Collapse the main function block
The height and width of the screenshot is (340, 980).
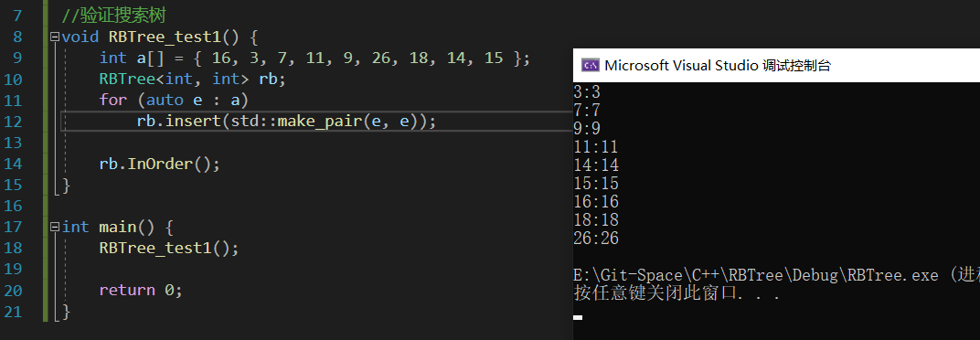point(55,227)
